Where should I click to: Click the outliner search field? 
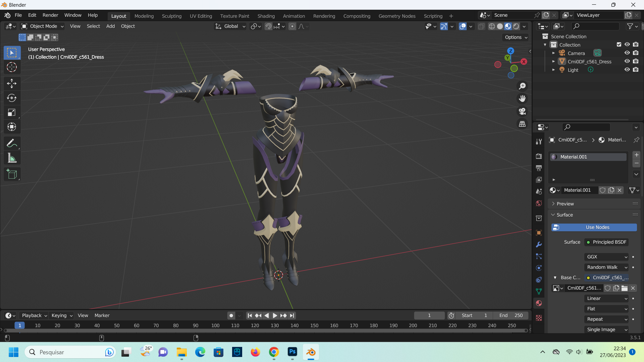[595, 26]
